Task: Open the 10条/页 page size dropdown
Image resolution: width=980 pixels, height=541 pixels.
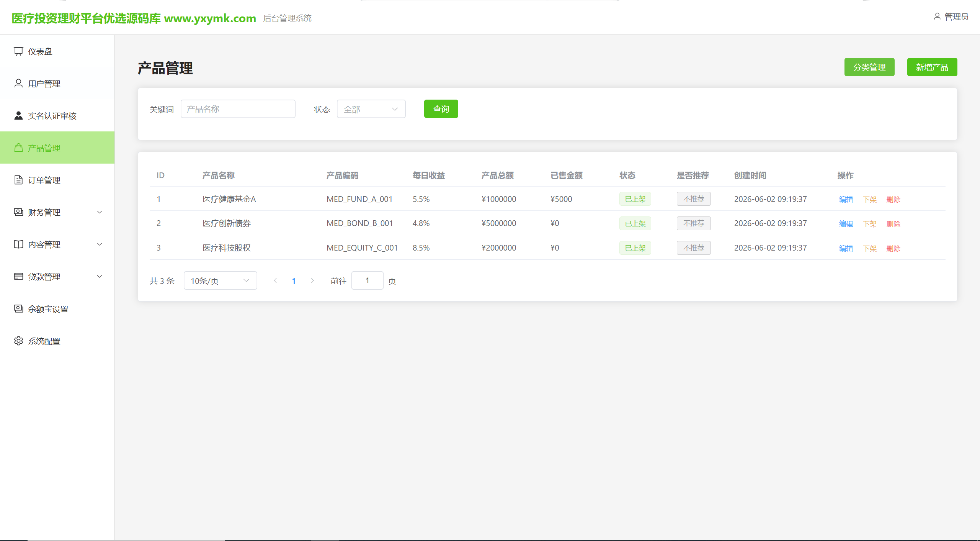Action: (220, 281)
